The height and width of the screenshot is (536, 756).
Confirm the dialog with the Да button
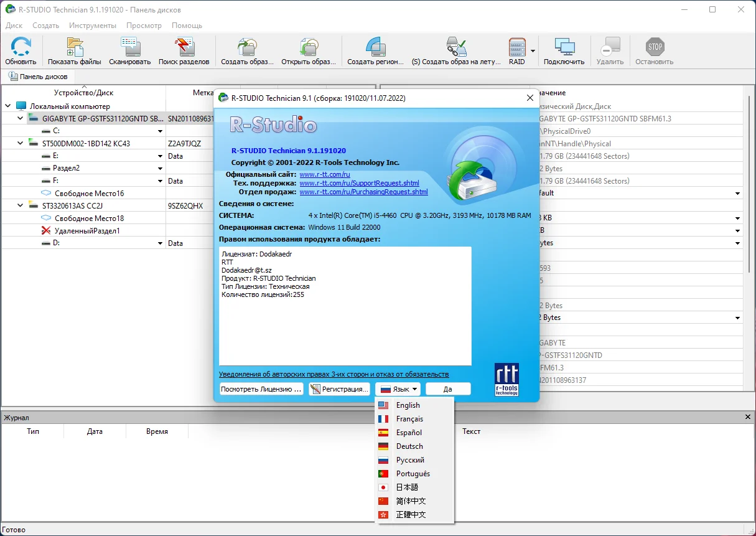point(448,389)
